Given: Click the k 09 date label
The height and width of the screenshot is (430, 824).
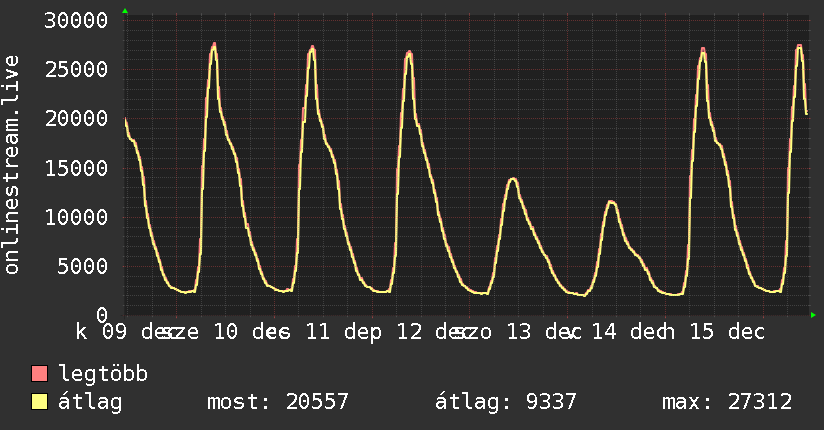Looking at the screenshot, I should click(x=101, y=332).
